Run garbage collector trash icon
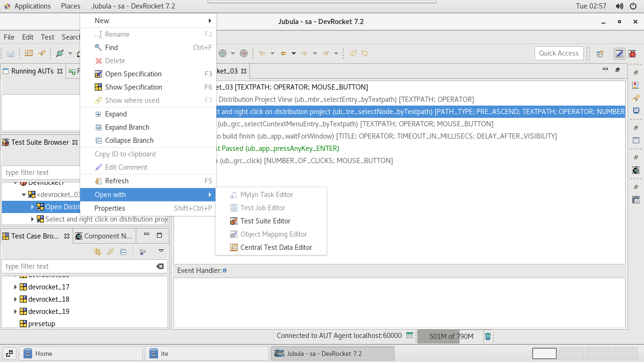The image size is (644, 362). pos(488,336)
